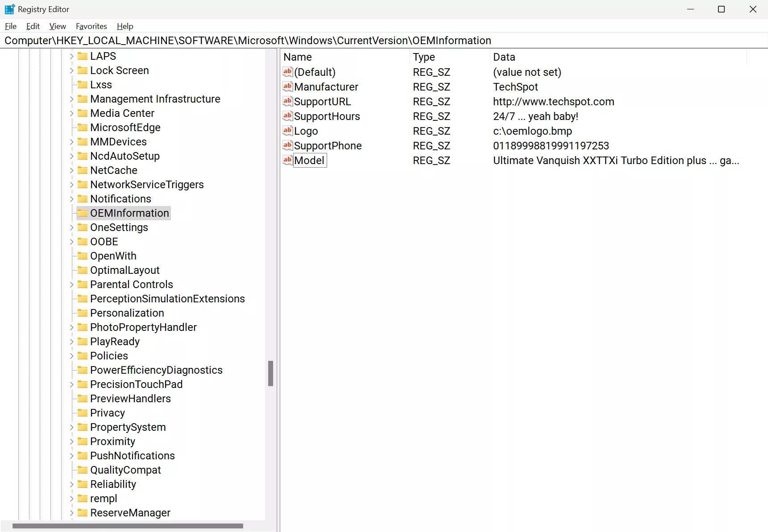
Task: Expand the PropertySystem key
Action: (71, 427)
